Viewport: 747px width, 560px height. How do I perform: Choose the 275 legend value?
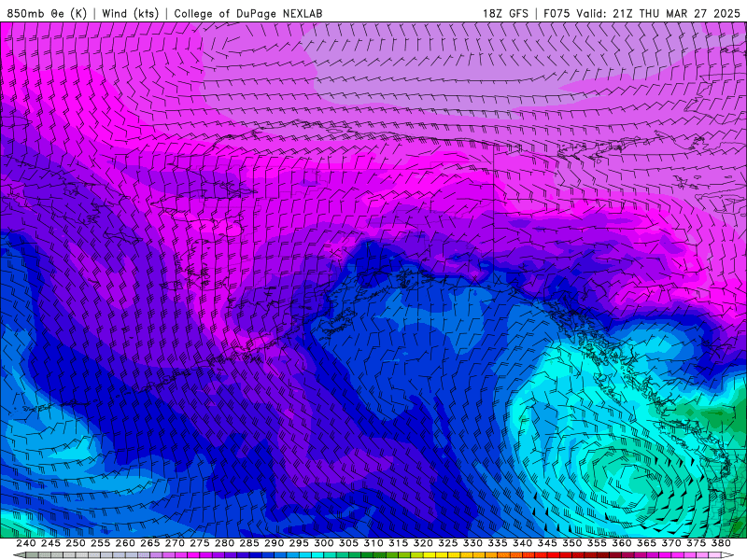click(200, 543)
